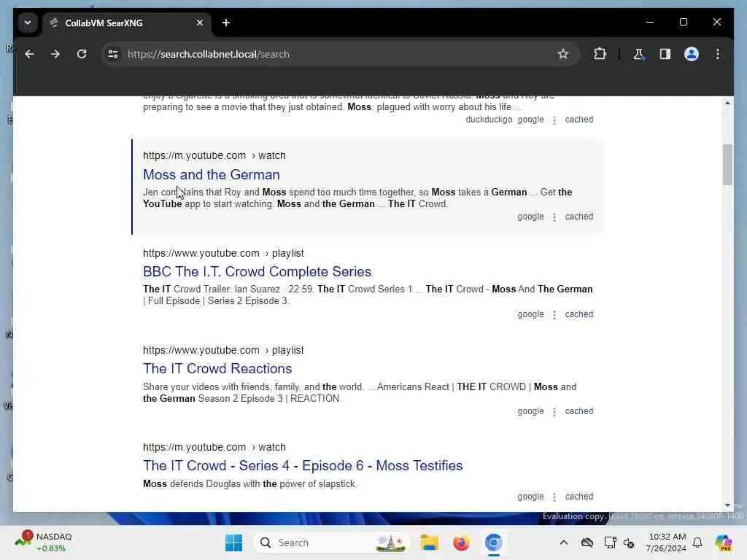Screen dimensions: 747x560
Task: Open cached link in duckduckgo google row
Action: click(578, 120)
